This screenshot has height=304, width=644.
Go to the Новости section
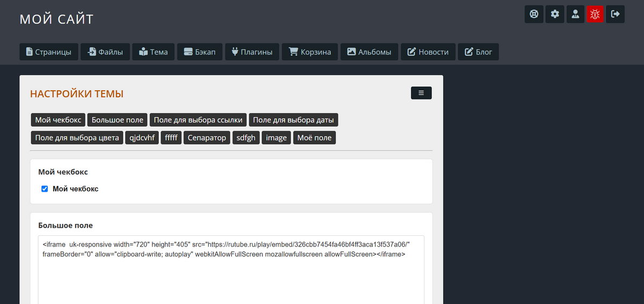coord(428,52)
